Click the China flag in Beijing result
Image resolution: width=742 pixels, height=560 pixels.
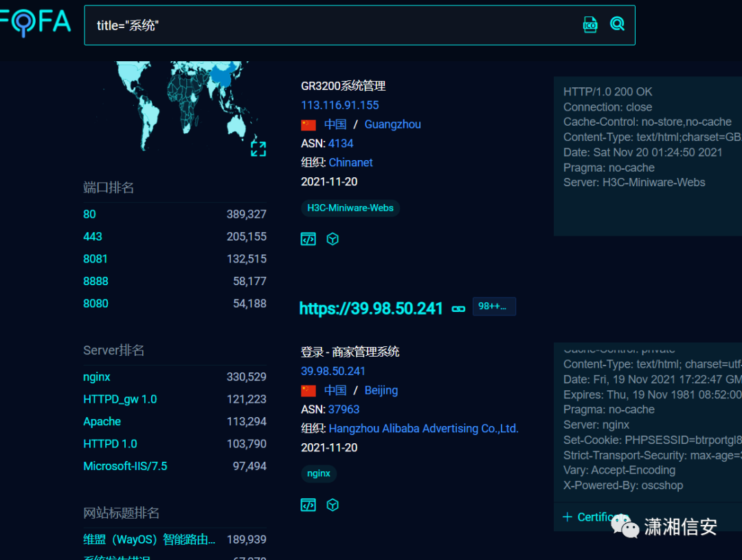308,391
